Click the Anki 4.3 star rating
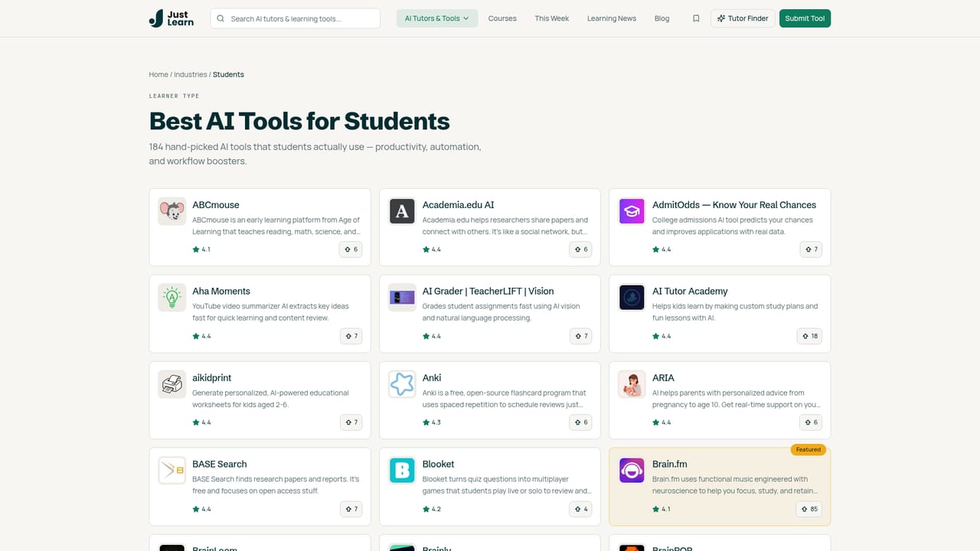The width and height of the screenshot is (980, 551). 432,422
